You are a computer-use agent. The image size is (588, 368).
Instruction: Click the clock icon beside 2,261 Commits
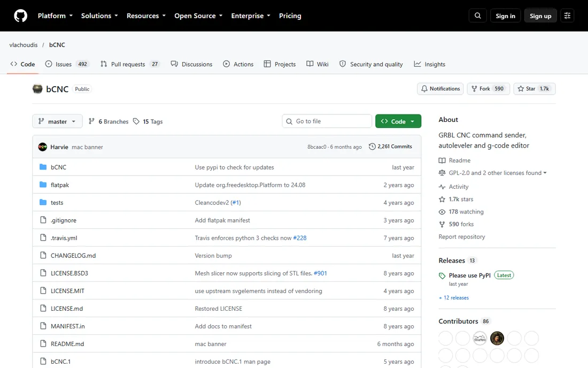click(372, 147)
